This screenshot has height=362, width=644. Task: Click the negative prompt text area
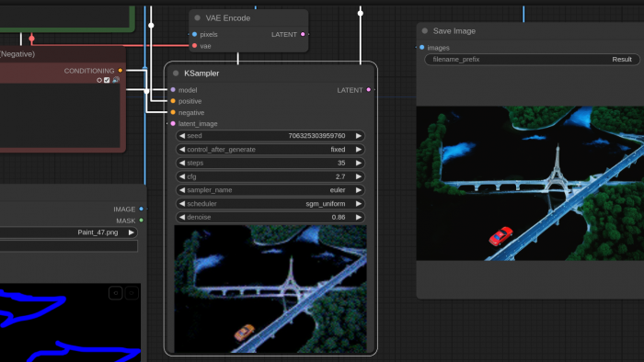pos(60,116)
